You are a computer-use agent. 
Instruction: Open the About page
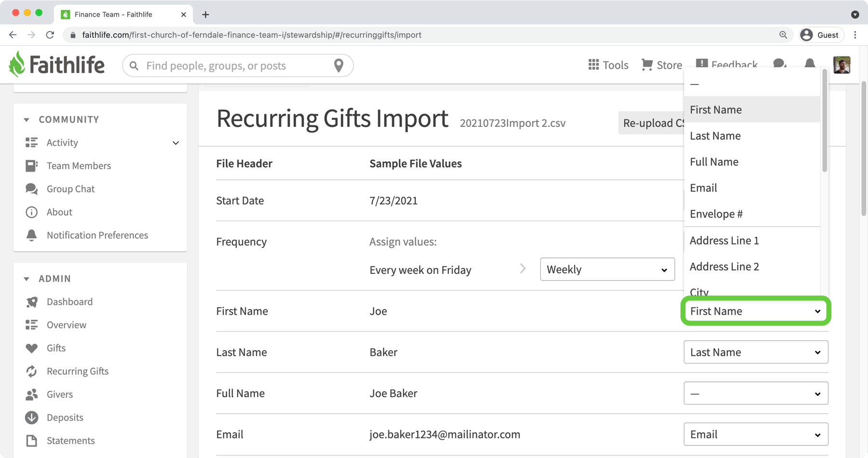pyautogui.click(x=59, y=212)
